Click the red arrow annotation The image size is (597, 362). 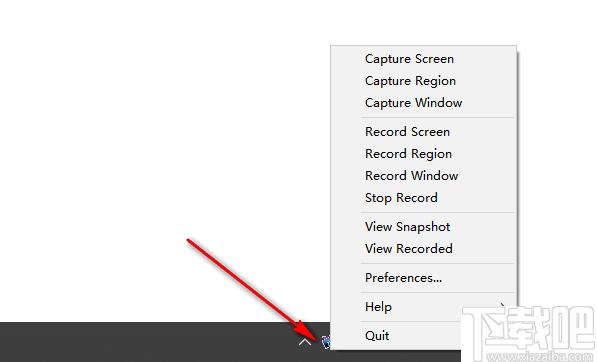click(253, 288)
